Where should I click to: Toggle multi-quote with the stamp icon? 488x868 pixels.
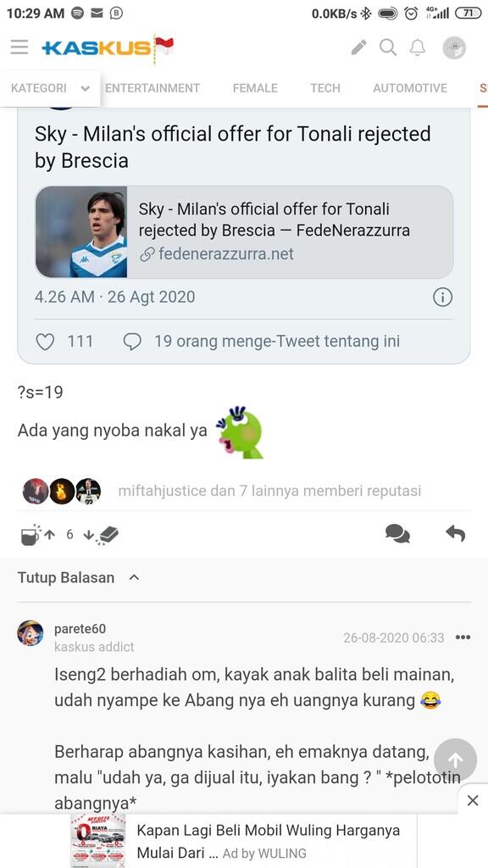point(108,536)
